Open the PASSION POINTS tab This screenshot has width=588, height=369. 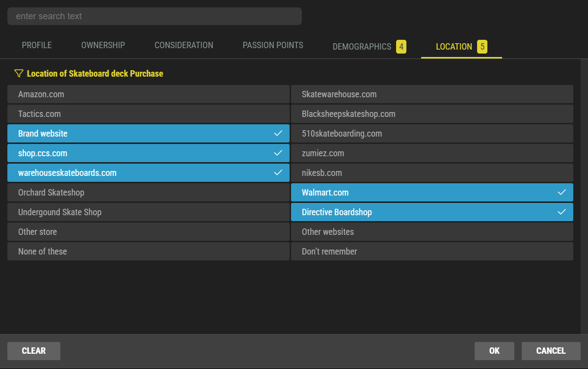click(273, 45)
